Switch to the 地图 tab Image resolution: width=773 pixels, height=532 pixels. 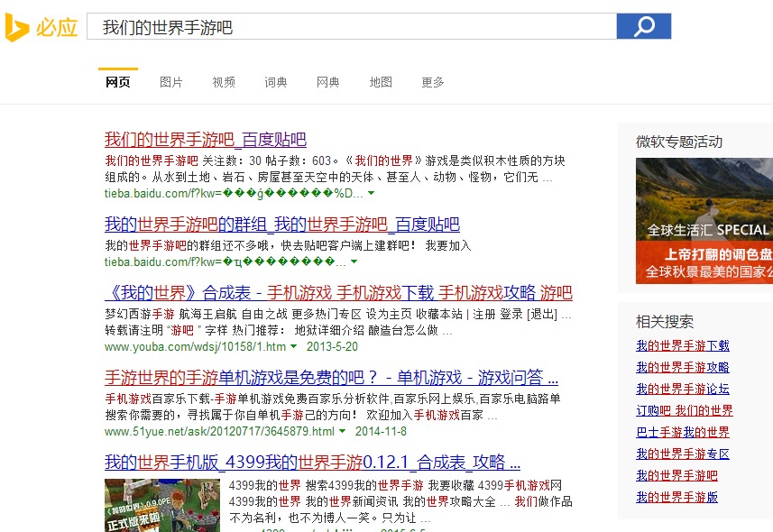click(x=381, y=82)
